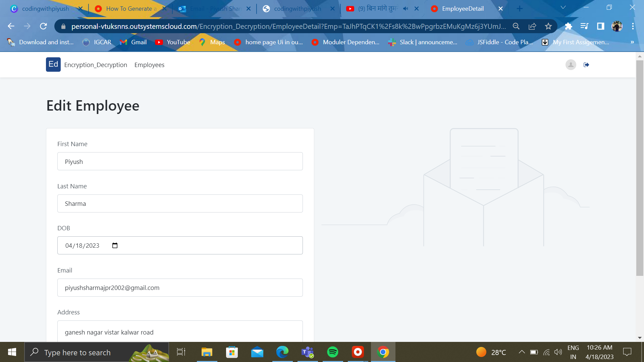644x362 pixels.
Task: Toggle Chrome side panel
Action: [x=600, y=26]
